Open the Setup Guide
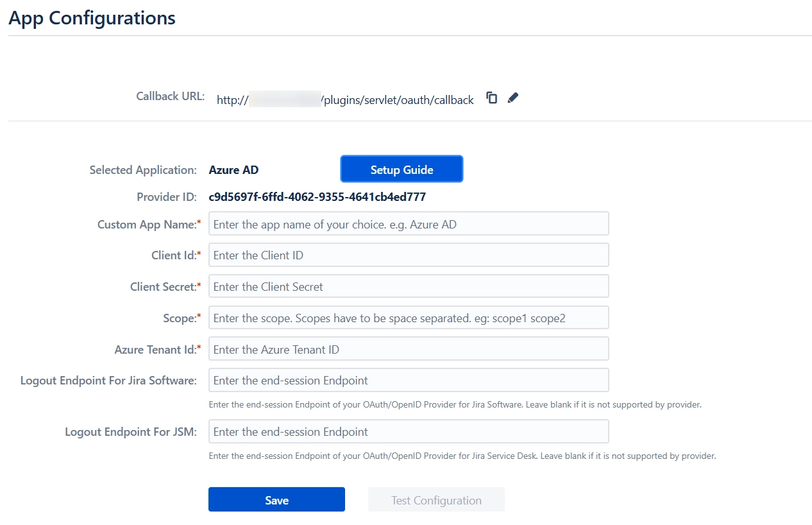This screenshot has width=812, height=525. point(402,169)
